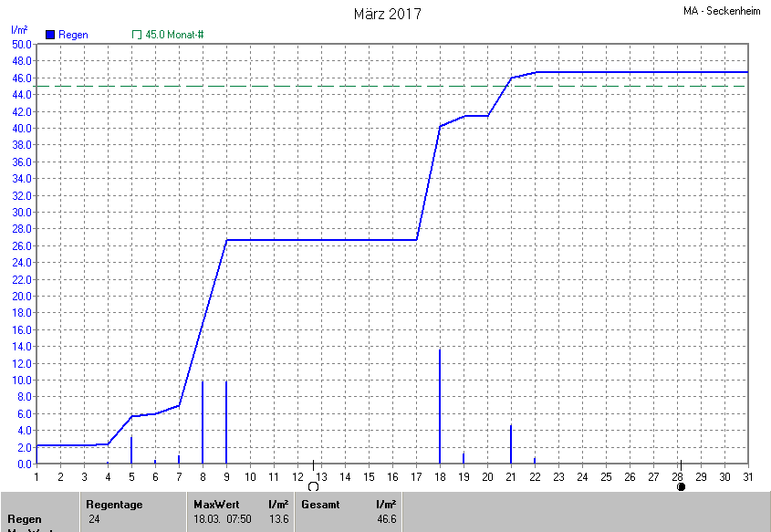Click the full moon symbol below the axis
The width and height of the screenshot is (771, 532).
(313, 487)
